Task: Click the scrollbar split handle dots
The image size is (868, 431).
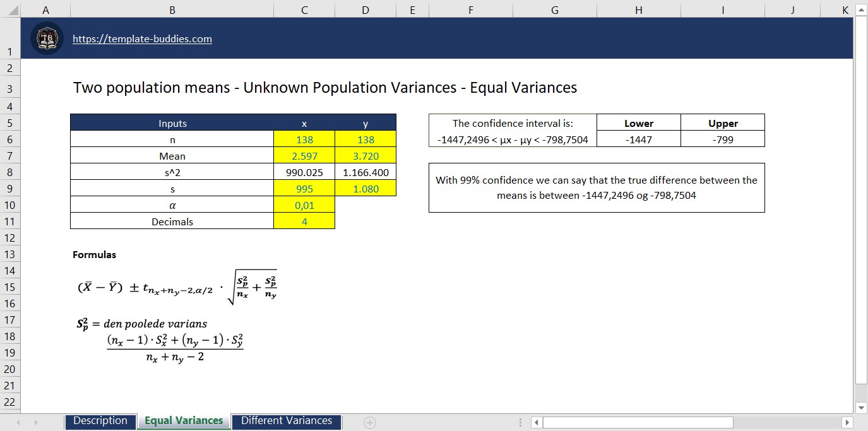Action: (x=521, y=422)
